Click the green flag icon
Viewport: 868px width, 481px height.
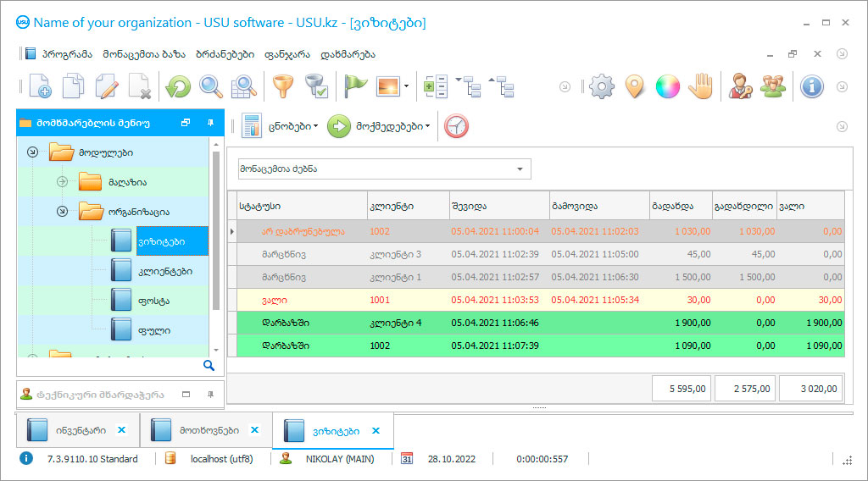355,86
